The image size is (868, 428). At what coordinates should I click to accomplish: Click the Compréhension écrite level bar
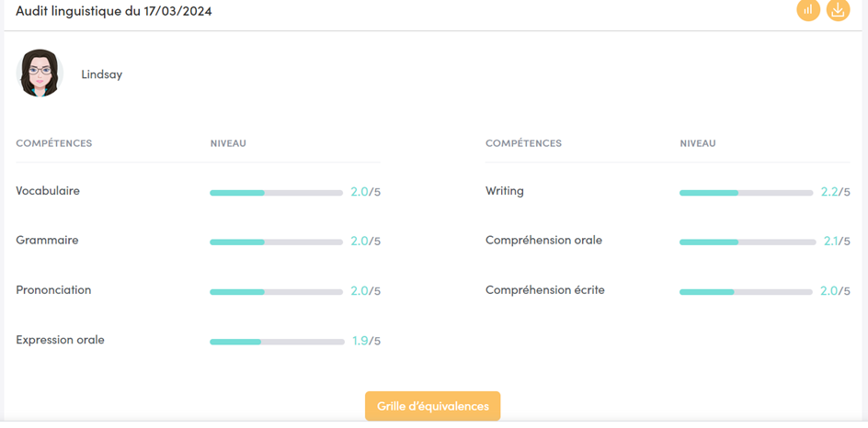click(747, 291)
